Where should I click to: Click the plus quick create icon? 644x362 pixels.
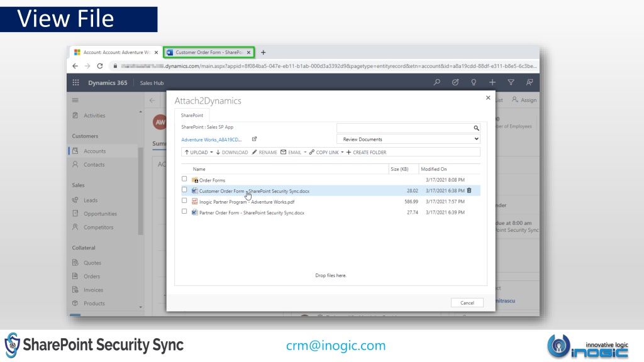(492, 82)
